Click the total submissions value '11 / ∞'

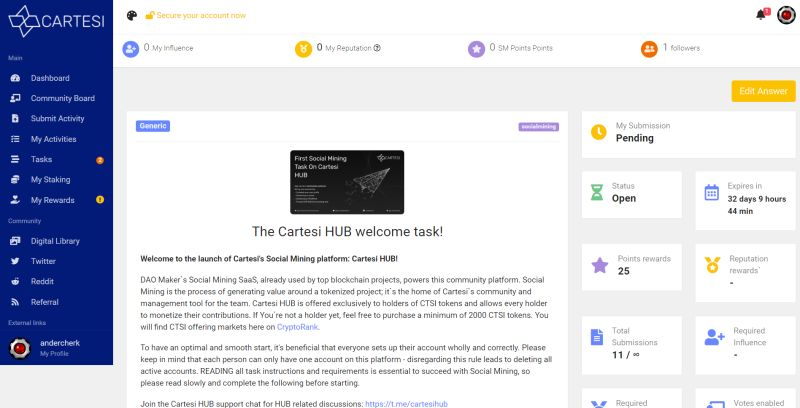click(626, 354)
